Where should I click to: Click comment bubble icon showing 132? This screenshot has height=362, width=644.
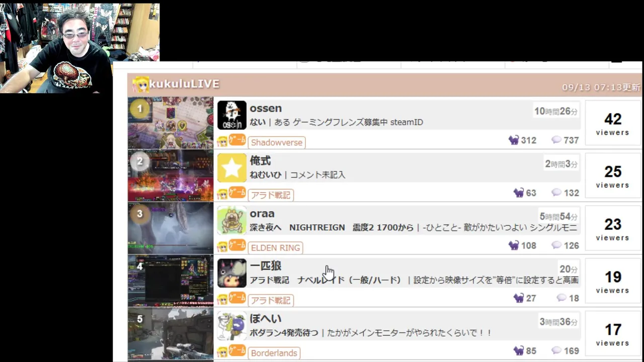click(556, 193)
